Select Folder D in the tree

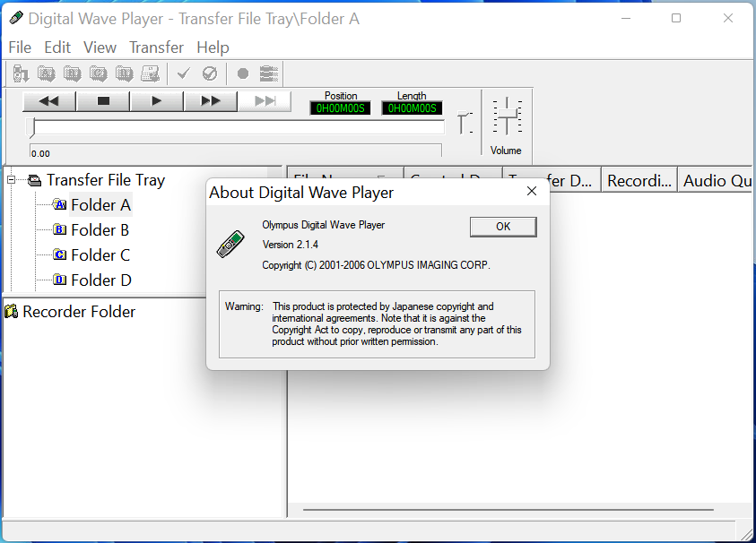pyautogui.click(x=101, y=280)
